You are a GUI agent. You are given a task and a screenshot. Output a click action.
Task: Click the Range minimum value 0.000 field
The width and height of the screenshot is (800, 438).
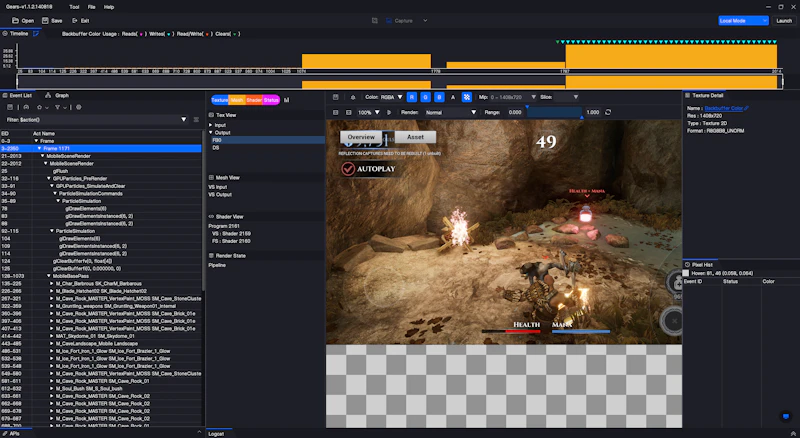515,112
